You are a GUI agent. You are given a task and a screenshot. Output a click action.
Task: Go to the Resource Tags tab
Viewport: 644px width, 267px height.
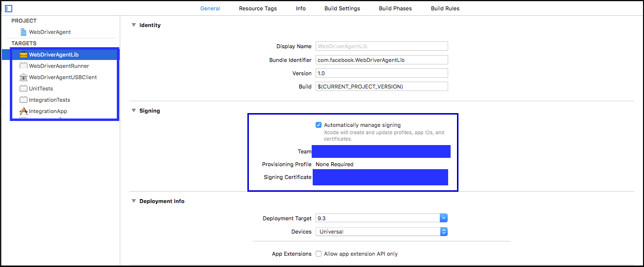click(258, 8)
